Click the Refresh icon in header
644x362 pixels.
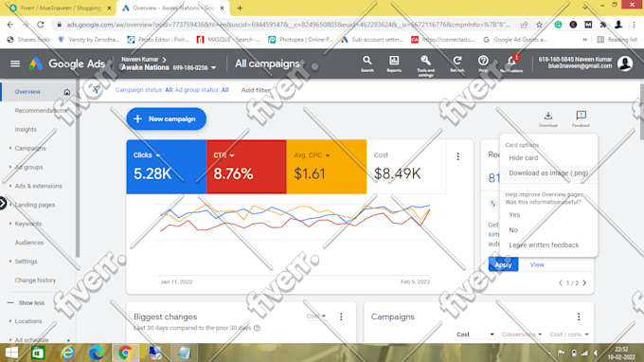[x=457, y=64]
